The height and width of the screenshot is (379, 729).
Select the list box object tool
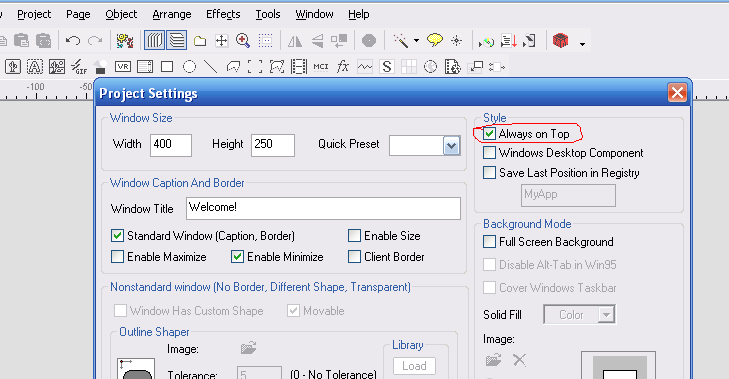tap(145, 67)
